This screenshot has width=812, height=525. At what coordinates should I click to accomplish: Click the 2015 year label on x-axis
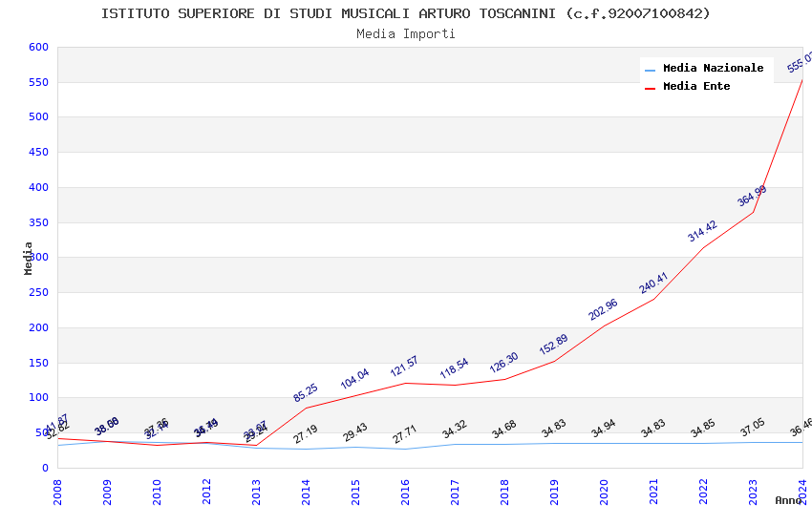pos(355,492)
